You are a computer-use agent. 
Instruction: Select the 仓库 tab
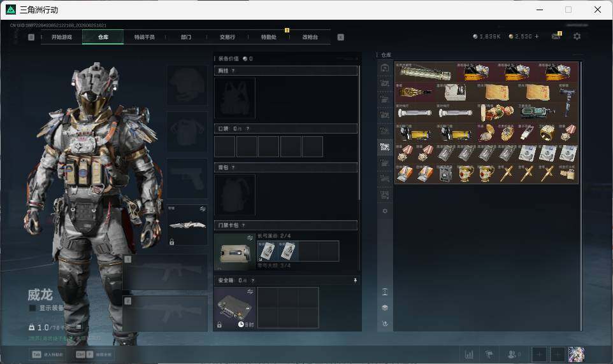[103, 37]
